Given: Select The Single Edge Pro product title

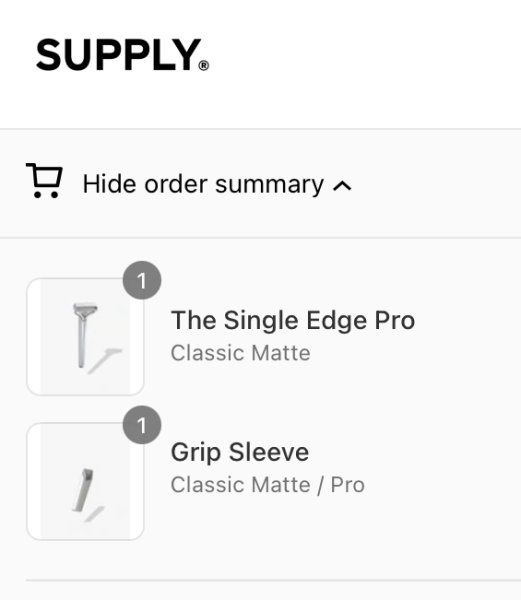Looking at the screenshot, I should 293,321.
